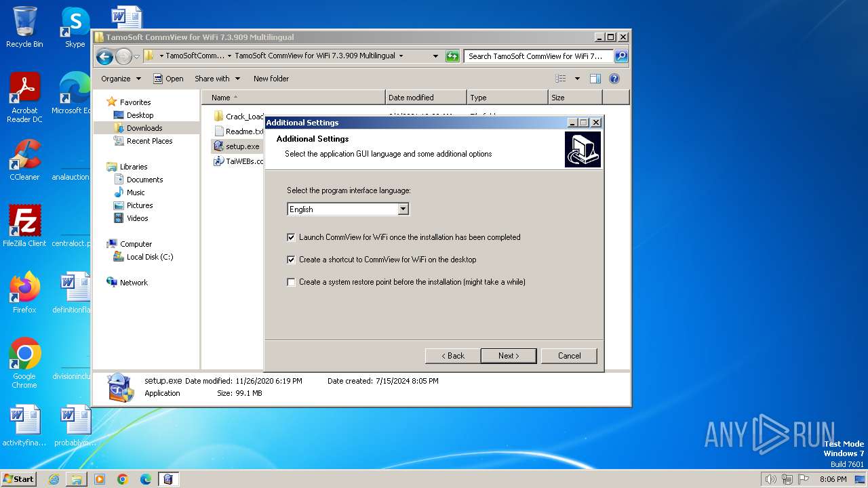
Task: Select Documents library in navigation pane
Action: 144,180
